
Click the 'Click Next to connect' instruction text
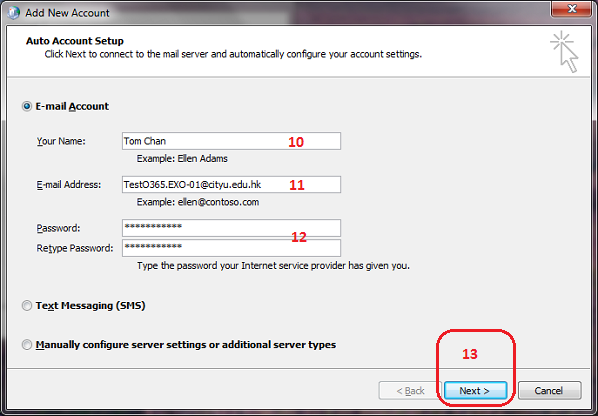point(233,54)
